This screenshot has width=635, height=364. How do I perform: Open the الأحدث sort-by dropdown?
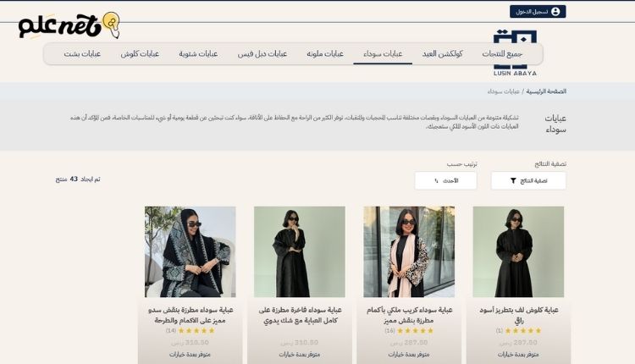[445, 180]
